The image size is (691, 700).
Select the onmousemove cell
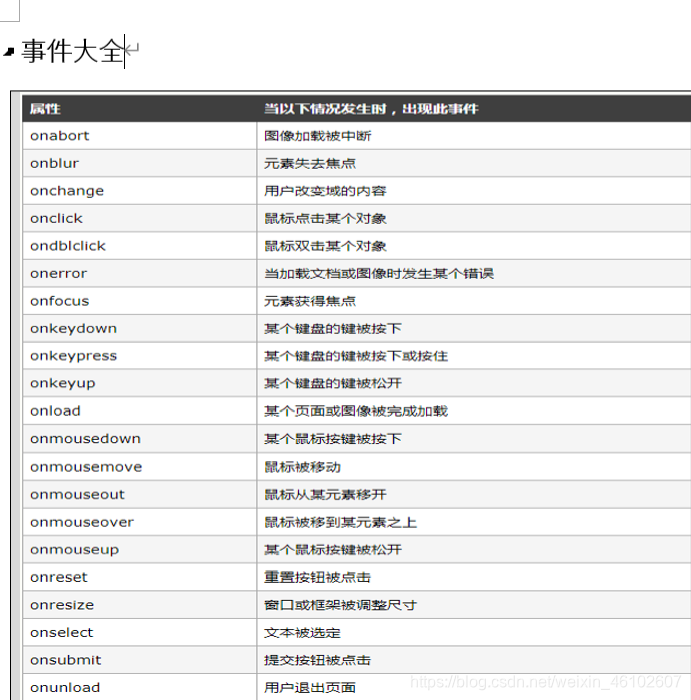(140, 467)
